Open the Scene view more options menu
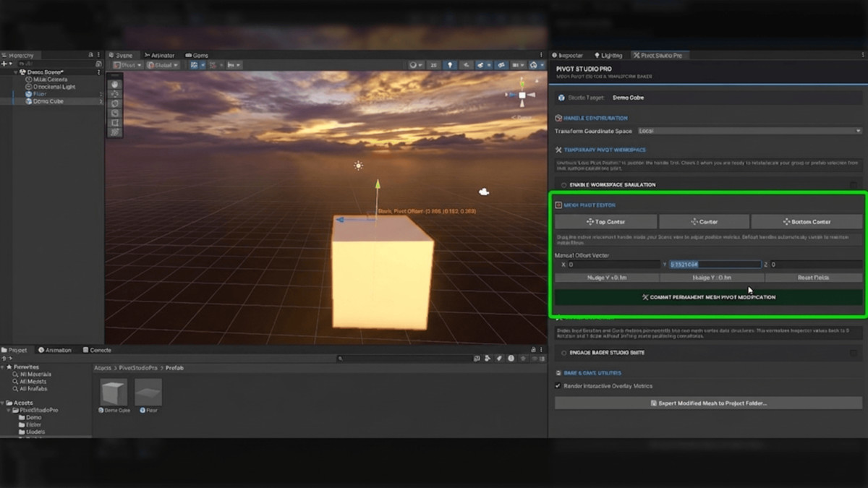This screenshot has height=488, width=868. 541,54
